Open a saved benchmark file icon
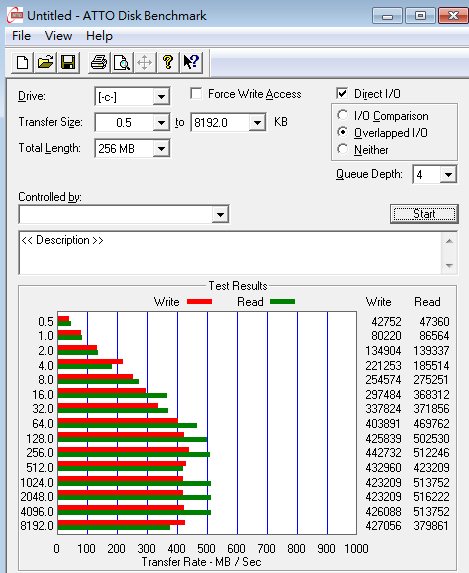The image size is (469, 573). [45, 62]
